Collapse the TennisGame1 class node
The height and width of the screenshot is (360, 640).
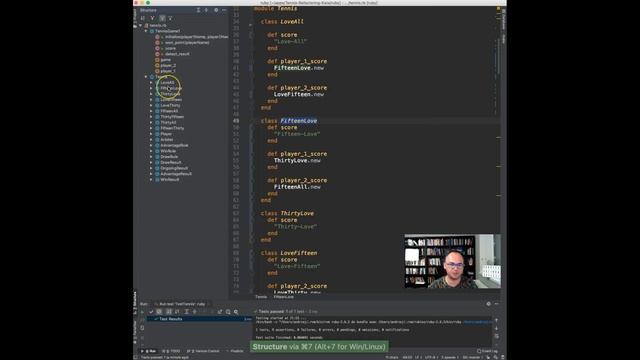click(x=146, y=31)
